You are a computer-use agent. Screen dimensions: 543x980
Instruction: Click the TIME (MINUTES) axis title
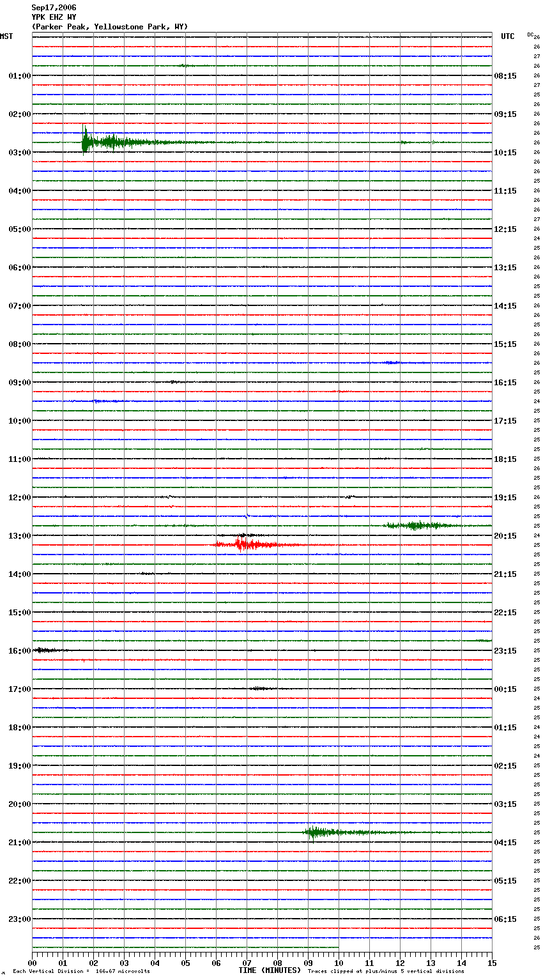click(x=270, y=970)
